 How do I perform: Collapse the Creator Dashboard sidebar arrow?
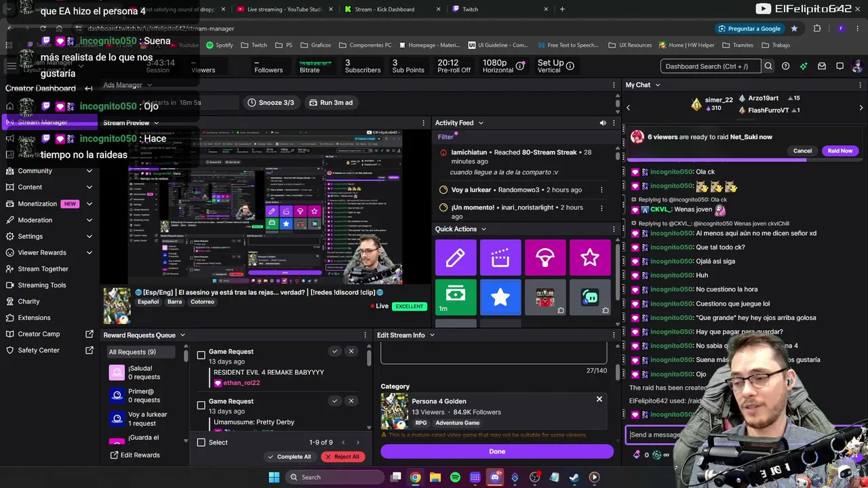click(89, 88)
